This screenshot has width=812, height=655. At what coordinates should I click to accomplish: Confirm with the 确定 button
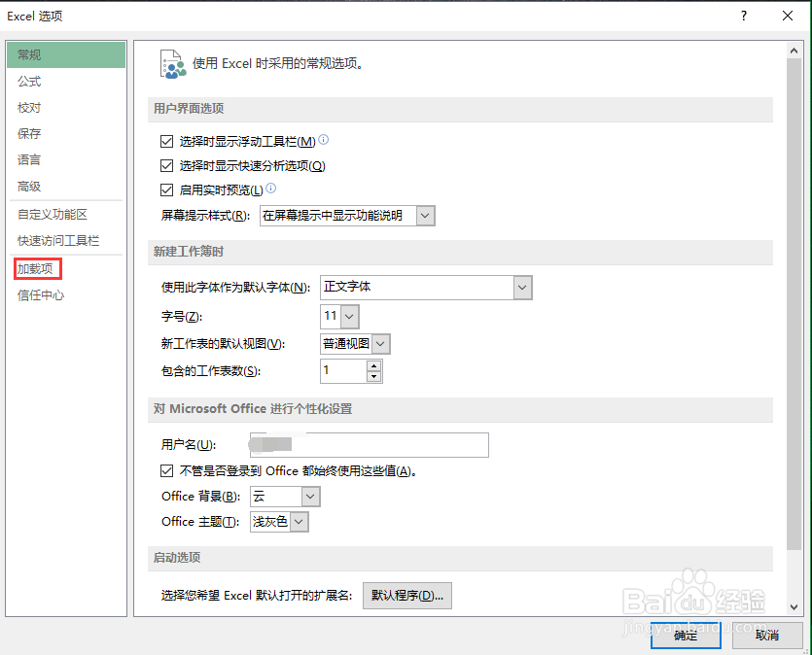point(686,636)
